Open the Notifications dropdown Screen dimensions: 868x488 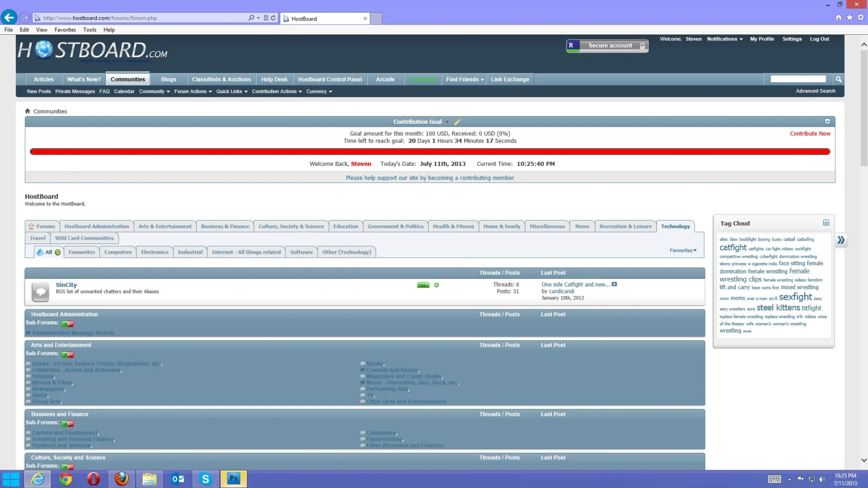(x=725, y=39)
